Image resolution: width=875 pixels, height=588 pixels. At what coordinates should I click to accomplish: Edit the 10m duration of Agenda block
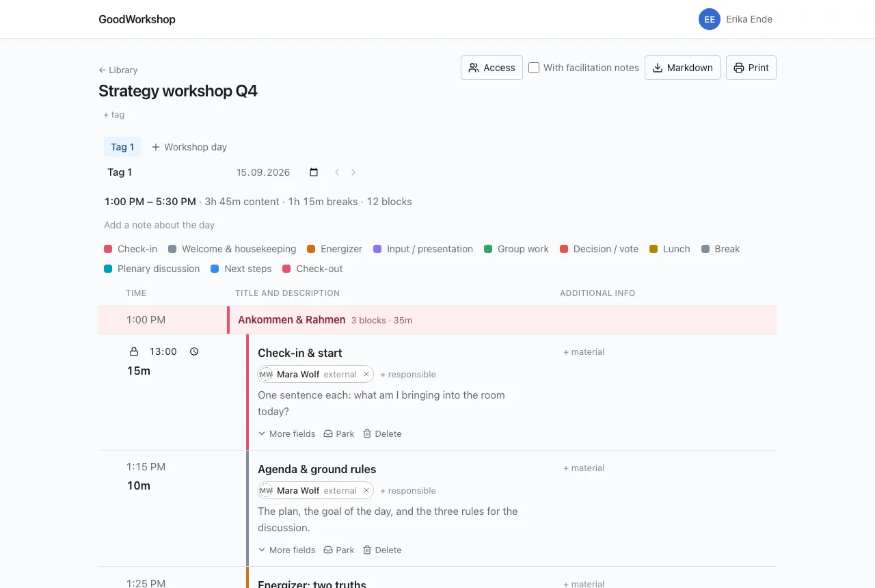tap(139, 485)
